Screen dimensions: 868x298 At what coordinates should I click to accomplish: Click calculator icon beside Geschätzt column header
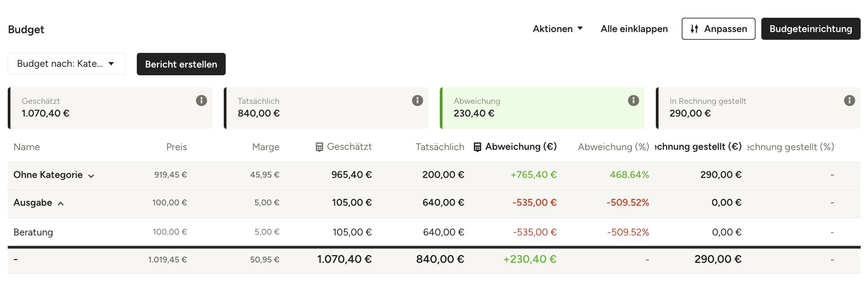click(319, 147)
